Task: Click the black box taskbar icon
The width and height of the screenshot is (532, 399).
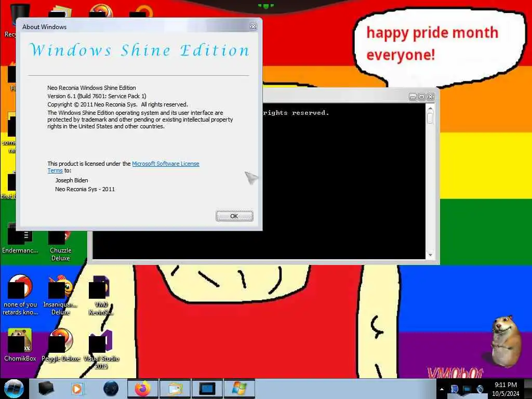Action: (x=46, y=389)
